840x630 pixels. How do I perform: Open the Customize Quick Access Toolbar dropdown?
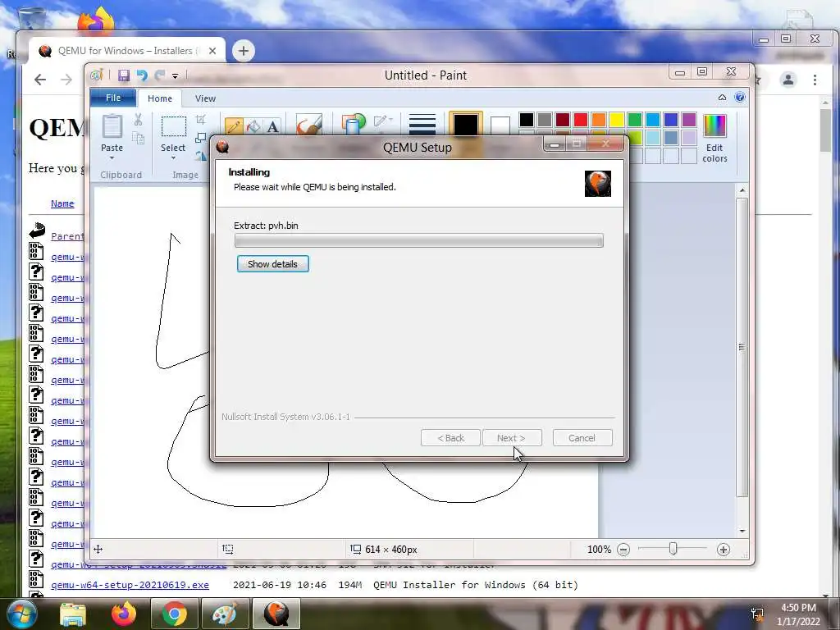pos(176,76)
